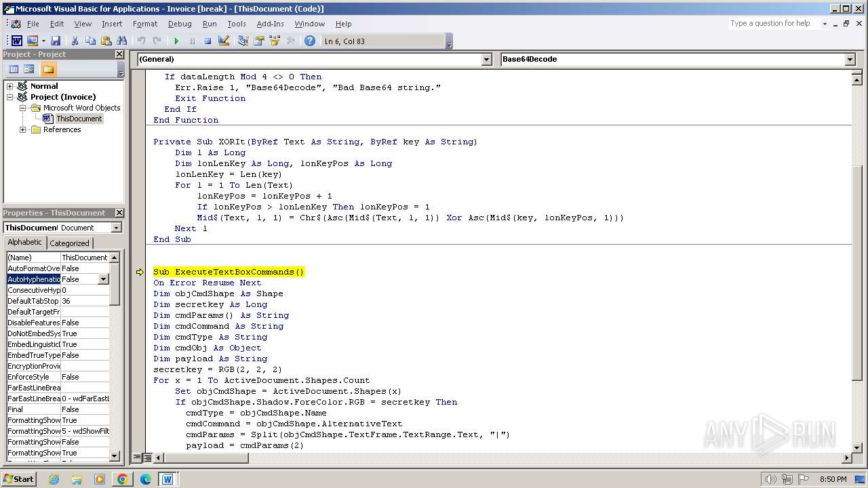
Task: Click View Code icon in Project panel
Action: tap(13, 69)
